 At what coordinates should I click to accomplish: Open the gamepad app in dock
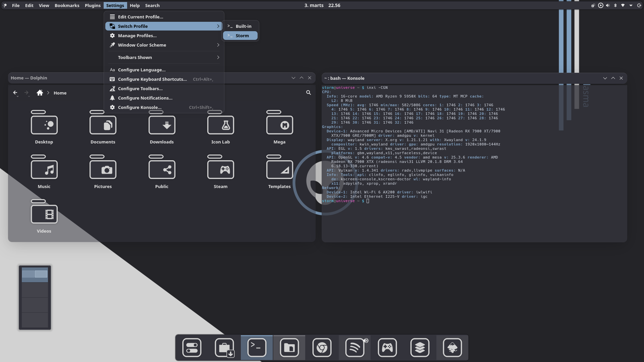click(x=387, y=348)
